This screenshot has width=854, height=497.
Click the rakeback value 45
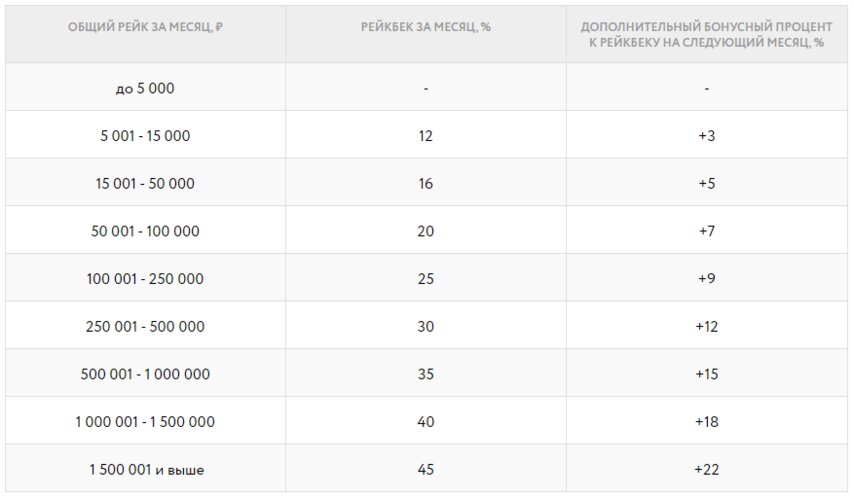click(x=425, y=469)
